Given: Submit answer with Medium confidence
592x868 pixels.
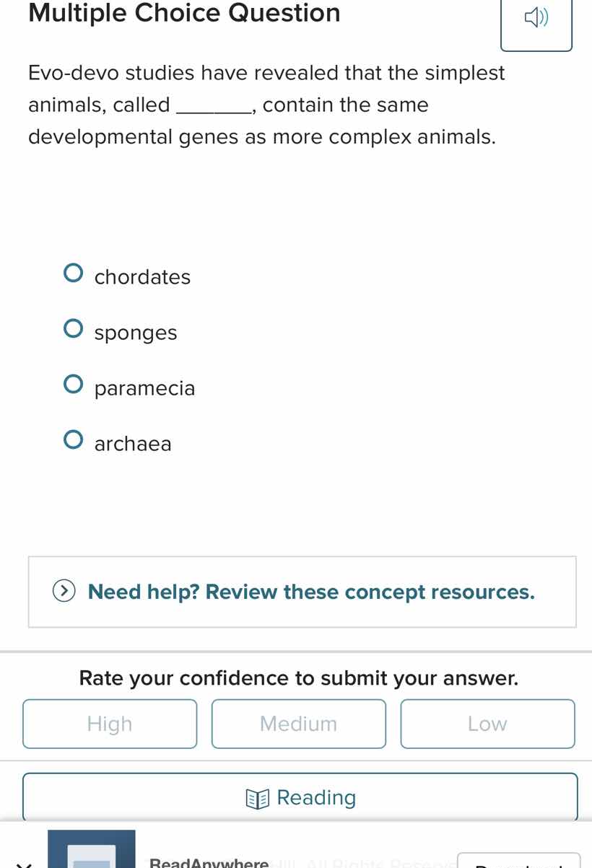Looking at the screenshot, I should (x=299, y=724).
